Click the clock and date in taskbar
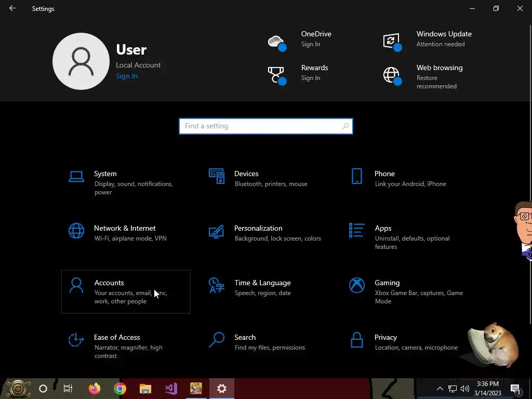The width and height of the screenshot is (532, 399). 487,389
